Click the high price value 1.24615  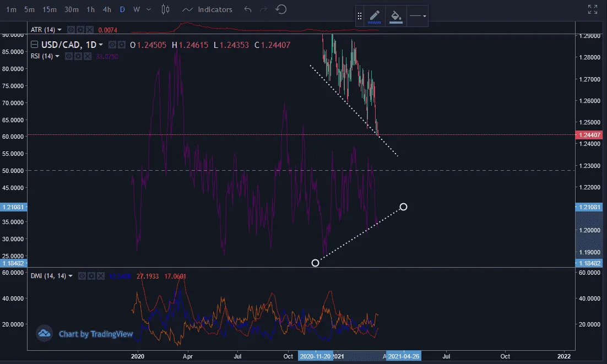pyautogui.click(x=193, y=45)
